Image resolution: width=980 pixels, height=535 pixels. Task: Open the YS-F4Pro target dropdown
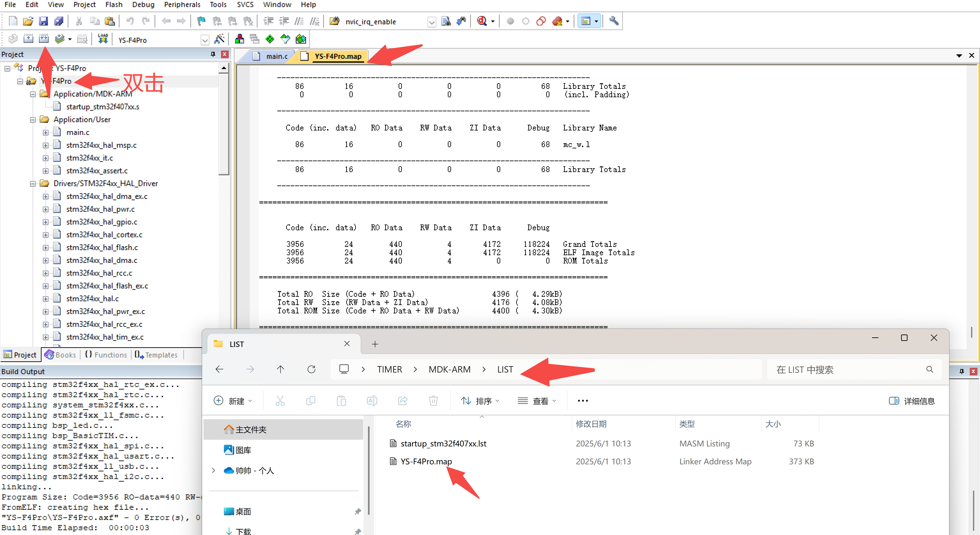[205, 40]
